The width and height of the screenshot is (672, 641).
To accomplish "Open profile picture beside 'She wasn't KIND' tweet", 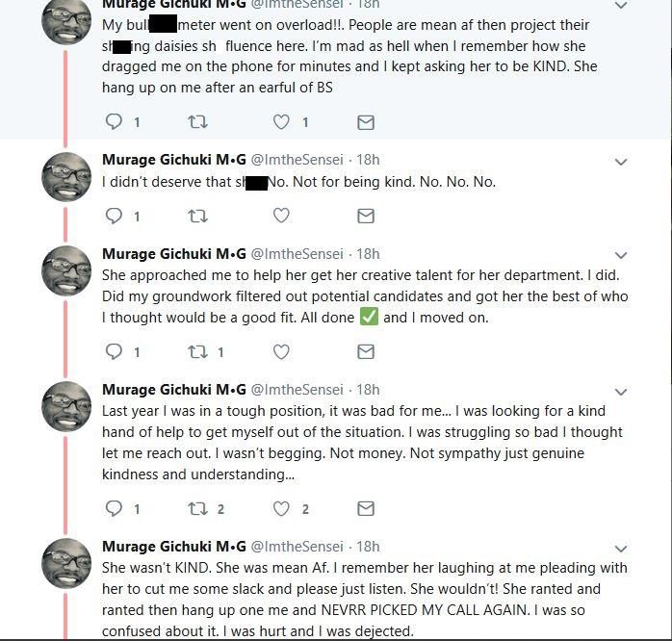I will click(67, 563).
